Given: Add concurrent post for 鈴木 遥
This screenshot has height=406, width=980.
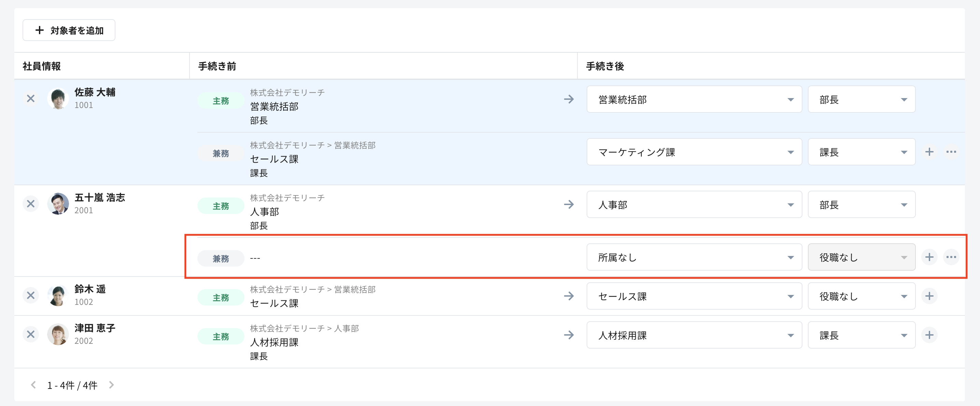Looking at the screenshot, I should pyautogui.click(x=929, y=296).
